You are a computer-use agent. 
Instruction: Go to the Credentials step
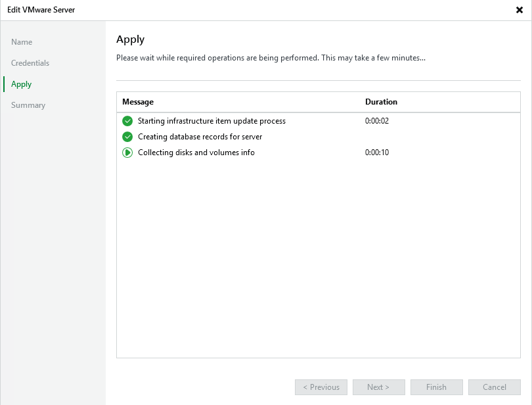coord(30,63)
